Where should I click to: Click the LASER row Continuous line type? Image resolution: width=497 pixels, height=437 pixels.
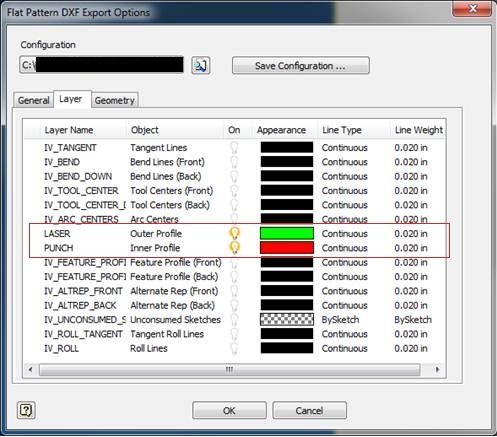(345, 234)
